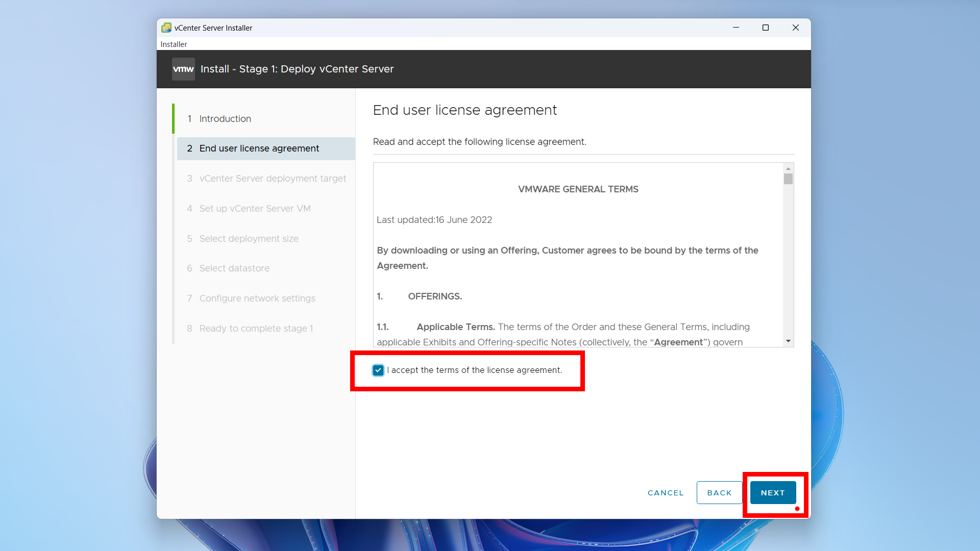The width and height of the screenshot is (980, 551).
Task: Minimize the installer window
Action: pos(736,28)
